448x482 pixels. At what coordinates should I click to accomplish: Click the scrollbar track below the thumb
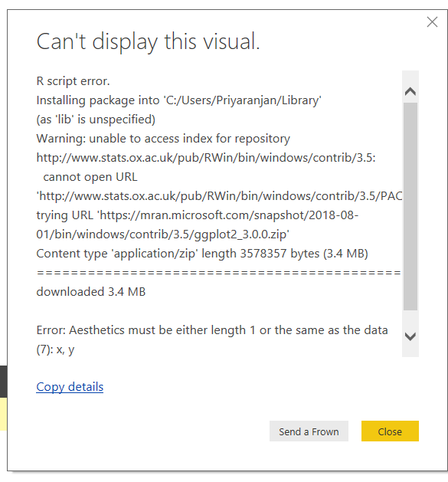pyautogui.click(x=410, y=320)
